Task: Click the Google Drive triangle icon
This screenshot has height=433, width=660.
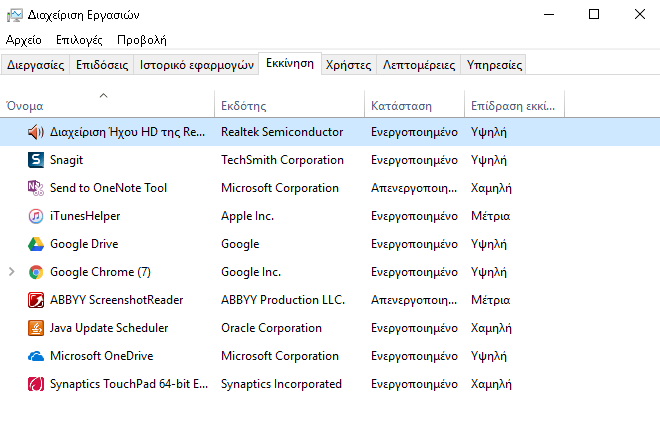Action: click(x=36, y=244)
